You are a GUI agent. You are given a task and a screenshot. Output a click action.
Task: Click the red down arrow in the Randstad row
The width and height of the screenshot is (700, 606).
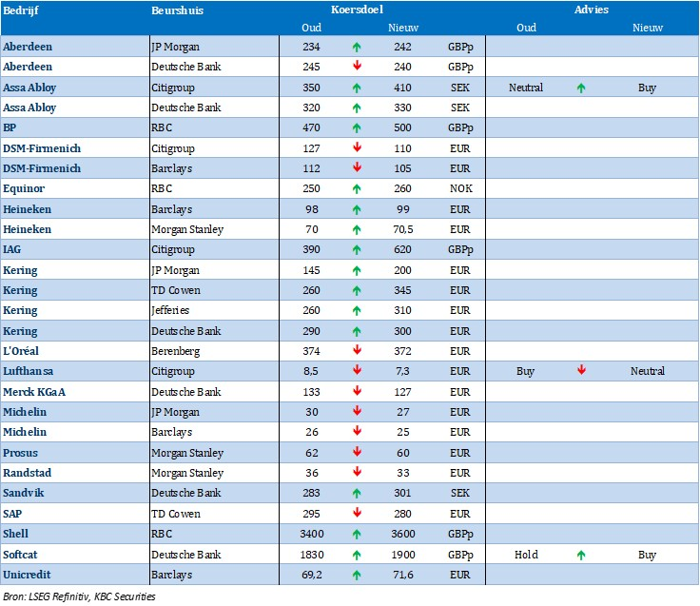357,473
